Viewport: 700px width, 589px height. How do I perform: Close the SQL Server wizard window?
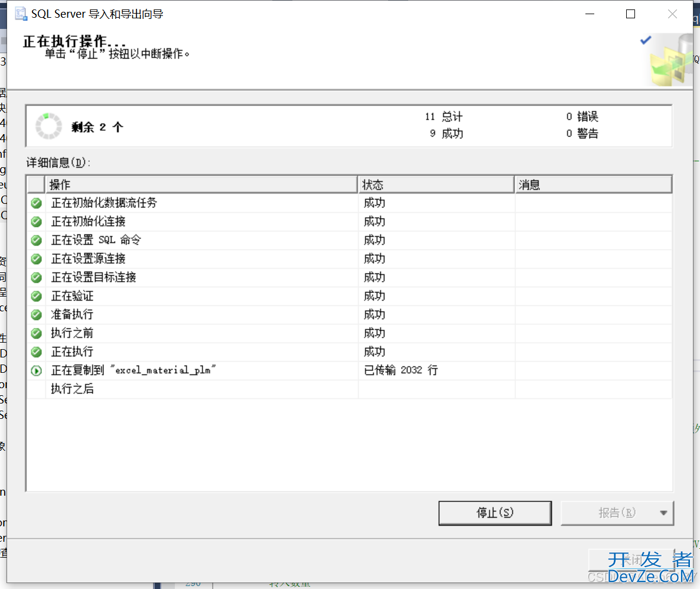[x=672, y=14]
